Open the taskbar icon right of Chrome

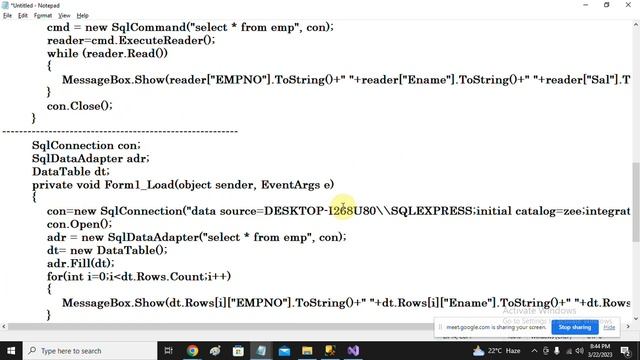[x=216, y=351]
